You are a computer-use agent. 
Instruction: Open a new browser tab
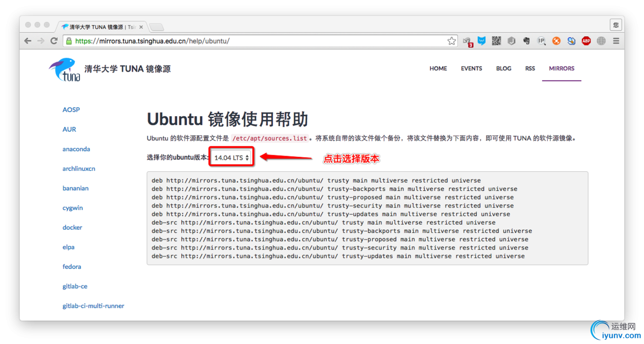157,27
